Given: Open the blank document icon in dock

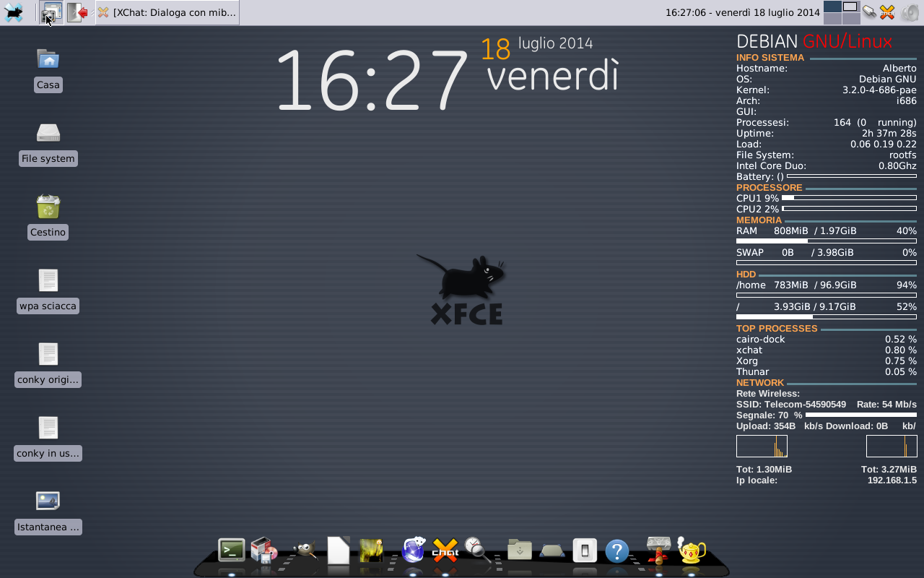Looking at the screenshot, I should 339,551.
